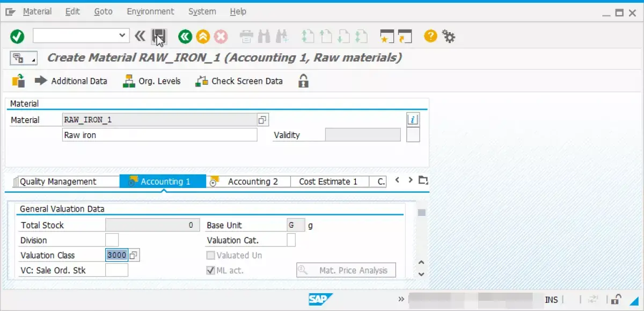The image size is (644, 311).
Task: Click the Last Page icon
Action: click(361, 37)
